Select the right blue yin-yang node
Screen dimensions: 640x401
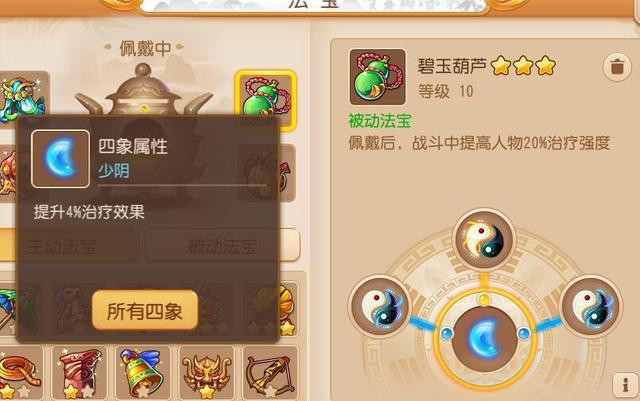click(x=591, y=306)
